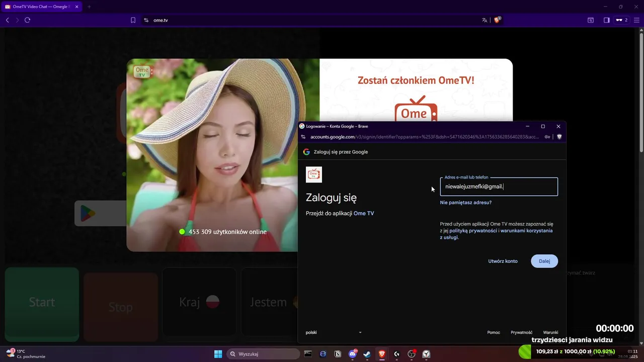Open the clock app icon in taskbar
The width and height of the screenshot is (644, 362).
click(426, 354)
